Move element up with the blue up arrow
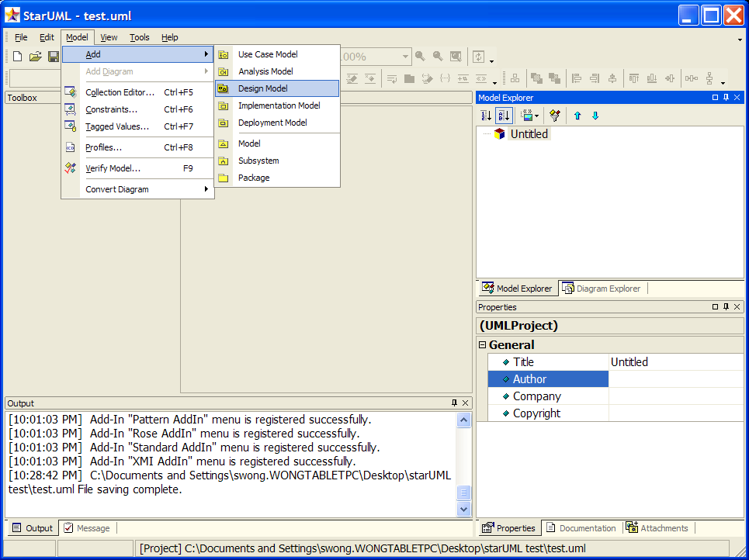The width and height of the screenshot is (749, 560). pyautogui.click(x=577, y=116)
